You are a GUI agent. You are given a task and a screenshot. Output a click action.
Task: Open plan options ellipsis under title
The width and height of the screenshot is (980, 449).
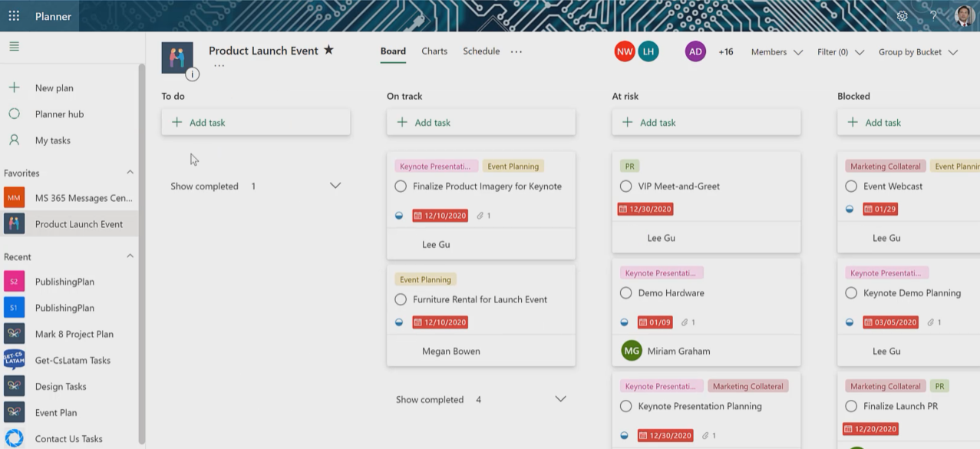click(219, 66)
